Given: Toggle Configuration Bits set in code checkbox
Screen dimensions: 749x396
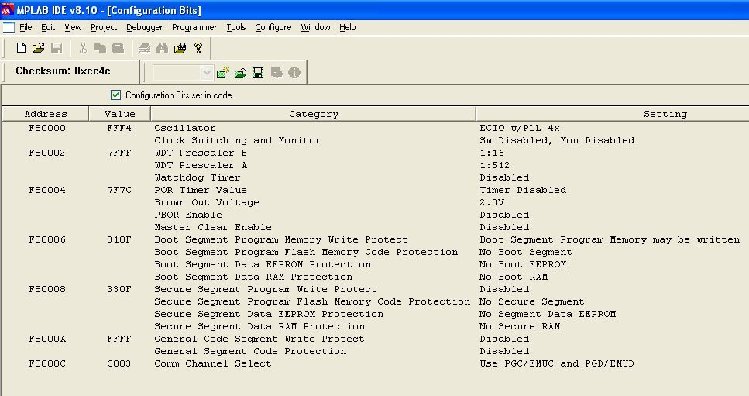Looking at the screenshot, I should click(x=116, y=95).
